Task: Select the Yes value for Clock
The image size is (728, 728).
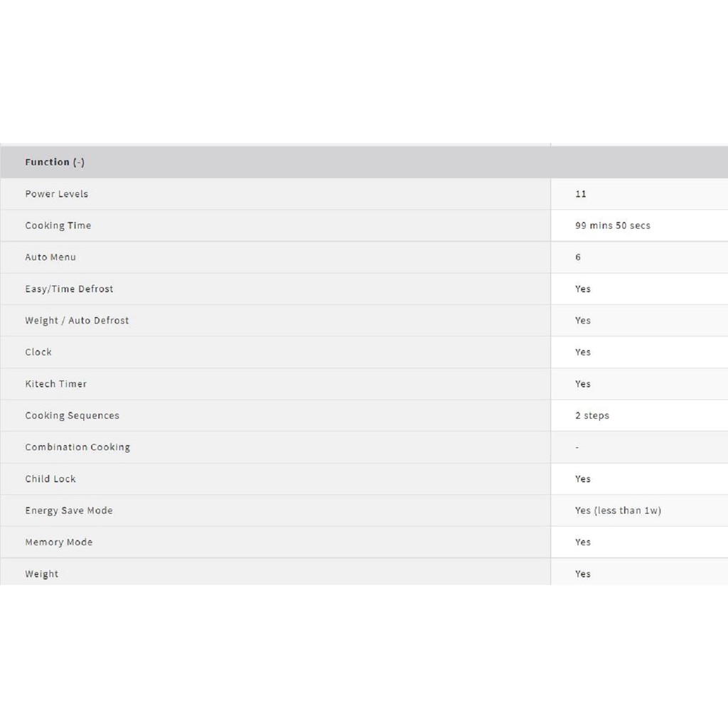Action: [x=583, y=352]
